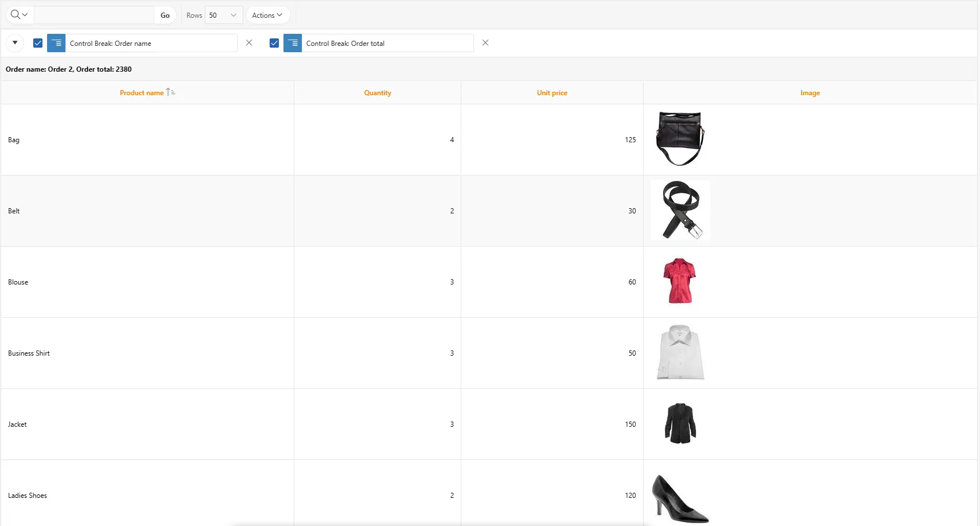Click the Order name control break icon
Image resolution: width=980 pixels, height=526 pixels.
pyautogui.click(x=56, y=43)
